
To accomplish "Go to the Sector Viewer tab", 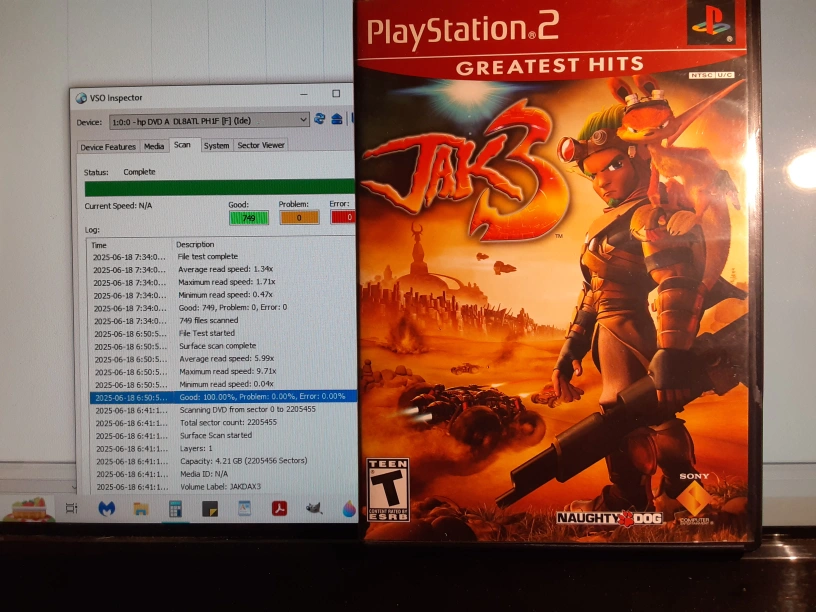I will (261, 146).
